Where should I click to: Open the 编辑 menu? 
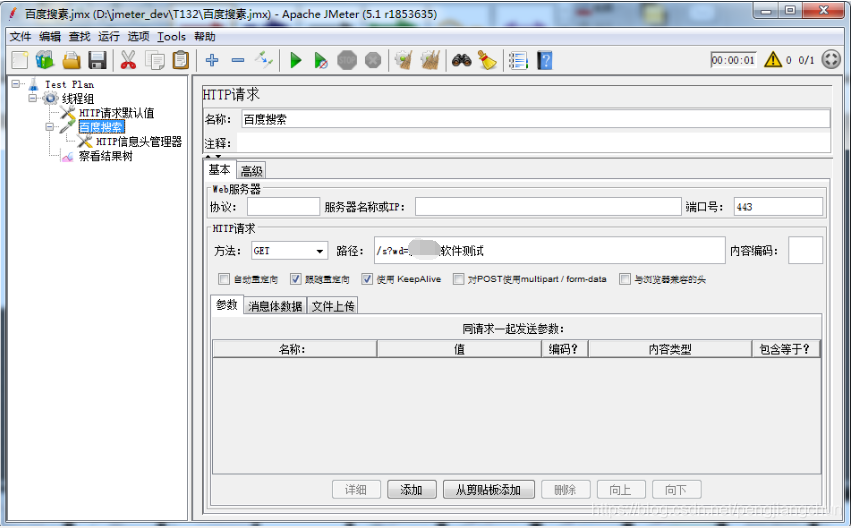tap(50, 36)
